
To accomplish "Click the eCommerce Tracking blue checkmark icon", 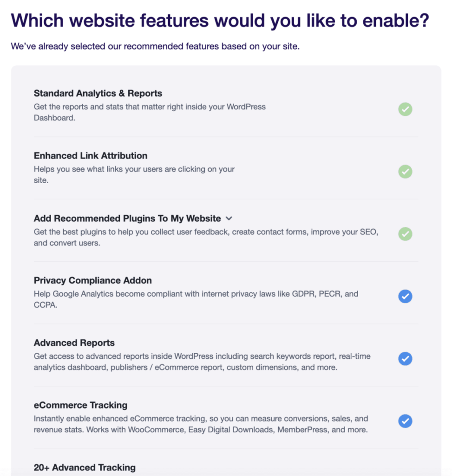I will tap(405, 421).
